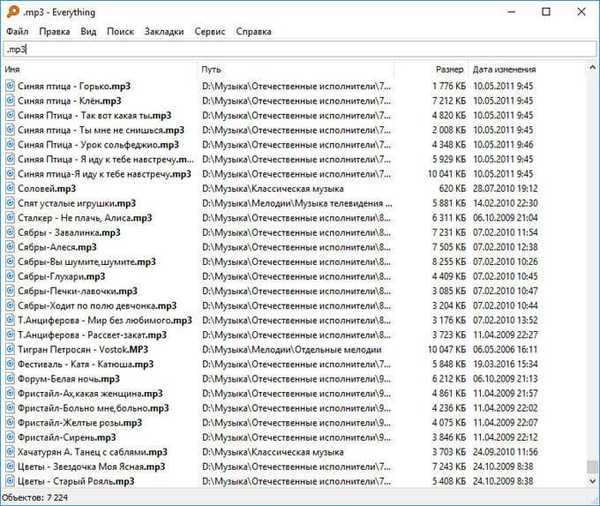600x506 pixels.
Task: Click file icon of Спят усталые игрушки.mp3
Action: 10,203
